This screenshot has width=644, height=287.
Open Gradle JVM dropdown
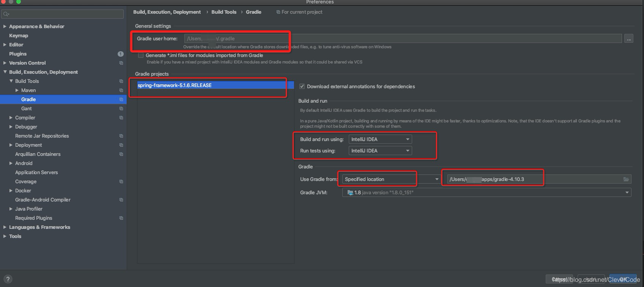[x=487, y=192]
